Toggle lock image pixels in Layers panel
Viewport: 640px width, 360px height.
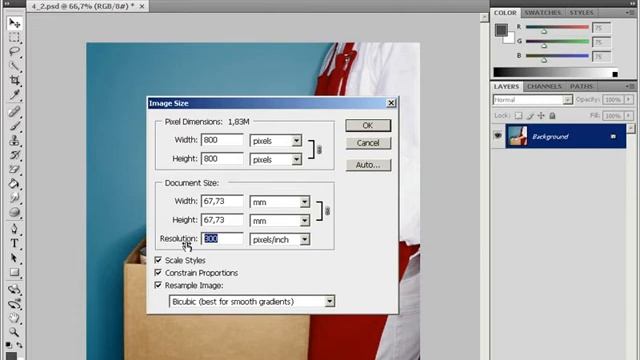tap(530, 116)
